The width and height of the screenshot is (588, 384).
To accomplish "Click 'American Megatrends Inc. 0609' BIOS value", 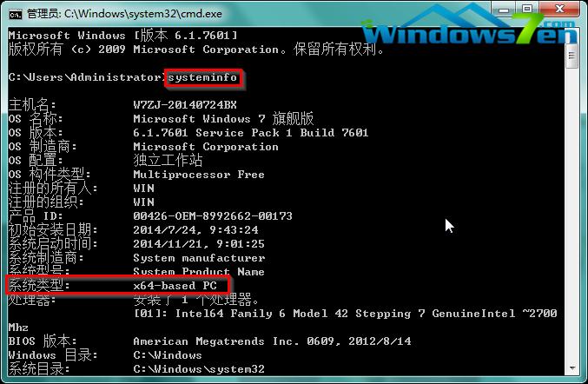I will pyautogui.click(x=272, y=341).
